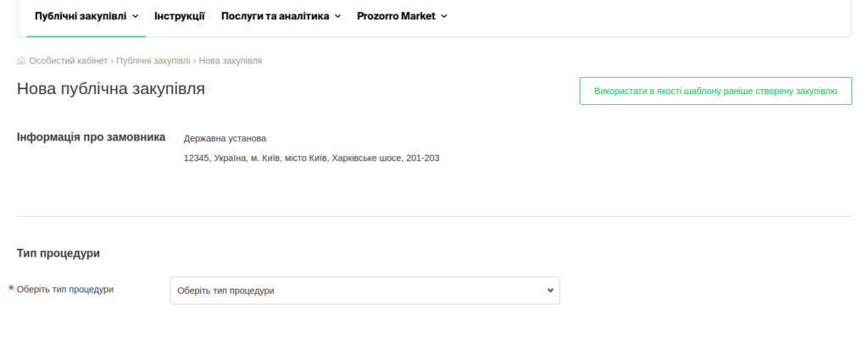The height and width of the screenshot is (343, 868).
Task: Click the chevron beside Prozorro Market
Action: (444, 16)
